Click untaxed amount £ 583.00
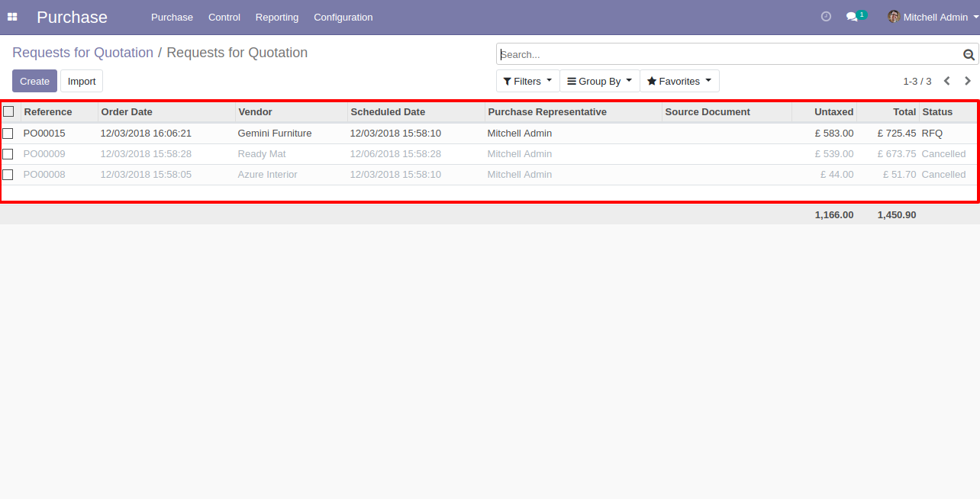980x499 pixels. click(834, 134)
